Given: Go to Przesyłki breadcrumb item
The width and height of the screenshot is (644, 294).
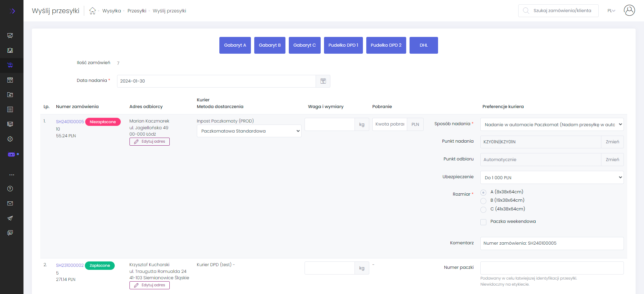Looking at the screenshot, I should click(x=137, y=11).
